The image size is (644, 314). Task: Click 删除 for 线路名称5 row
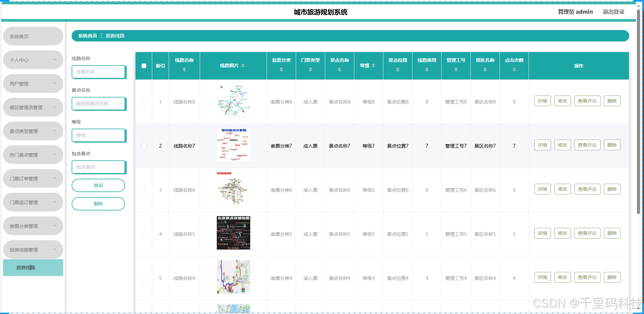coord(612,233)
